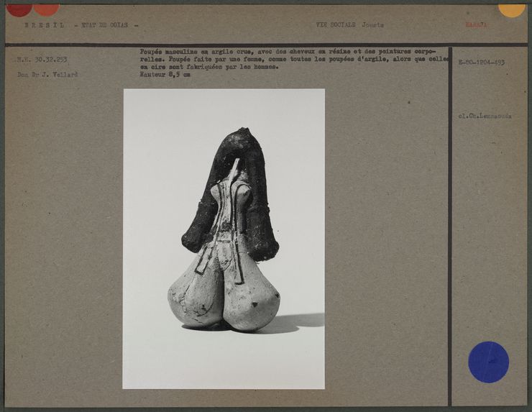Click inventory number M.H. 30.32.253
Viewport: 532px width, 412px height.
[x=42, y=60]
